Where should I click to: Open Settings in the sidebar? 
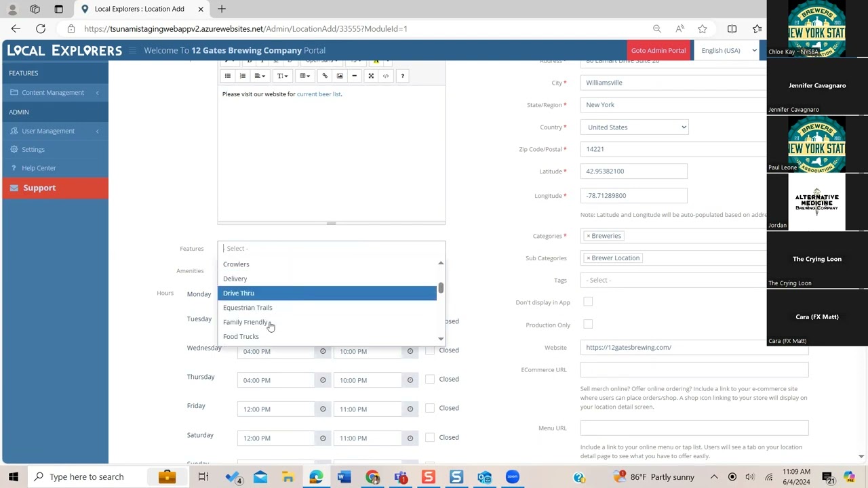[x=54, y=149]
